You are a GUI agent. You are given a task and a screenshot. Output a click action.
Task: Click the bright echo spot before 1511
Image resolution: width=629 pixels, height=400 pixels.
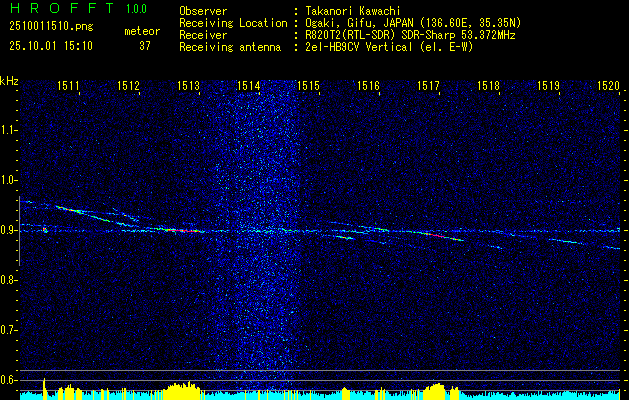pyautogui.click(x=45, y=230)
